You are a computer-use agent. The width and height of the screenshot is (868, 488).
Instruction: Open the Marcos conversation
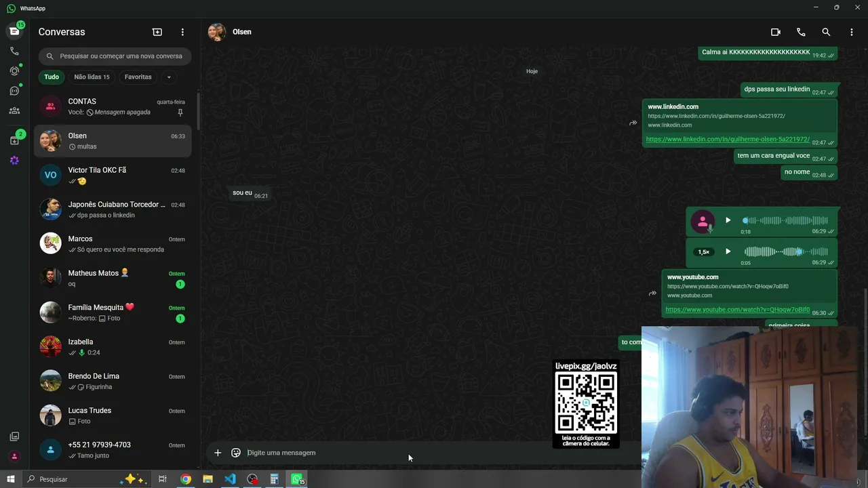point(113,244)
